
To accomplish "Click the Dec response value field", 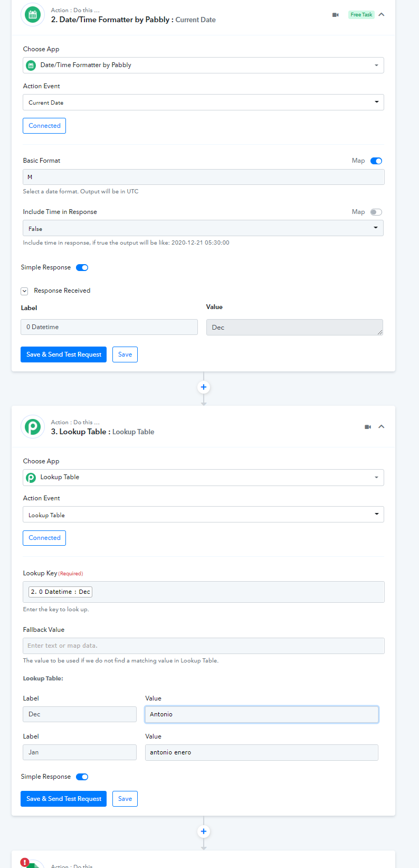I will [294, 327].
